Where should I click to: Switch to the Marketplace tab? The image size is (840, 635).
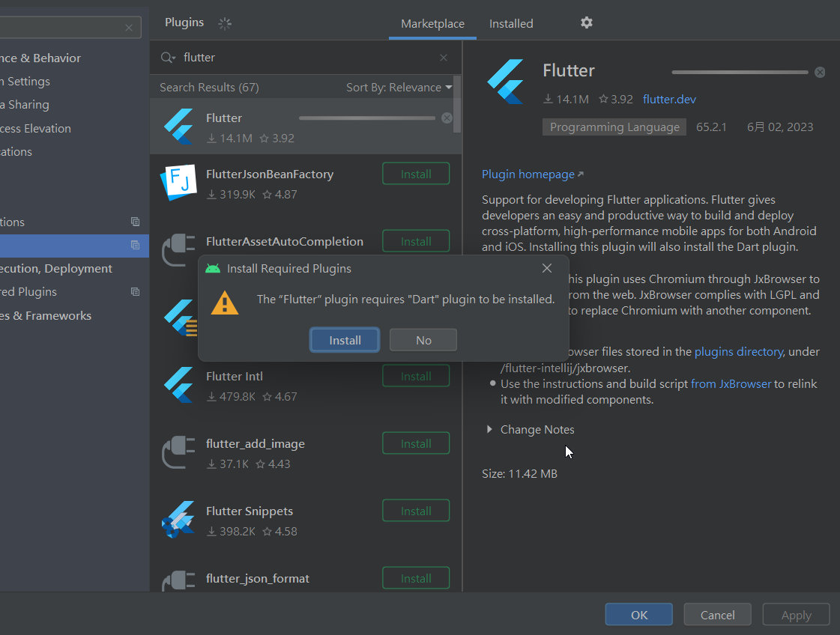[432, 23]
